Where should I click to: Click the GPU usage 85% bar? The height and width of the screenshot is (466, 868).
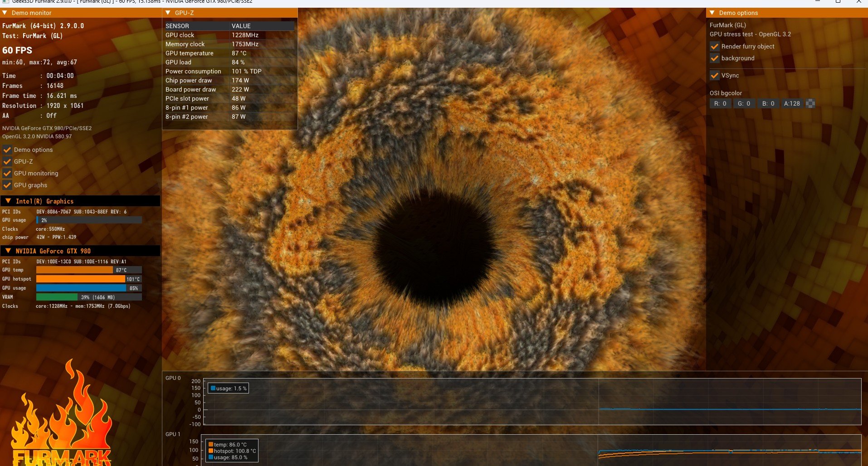pos(89,288)
